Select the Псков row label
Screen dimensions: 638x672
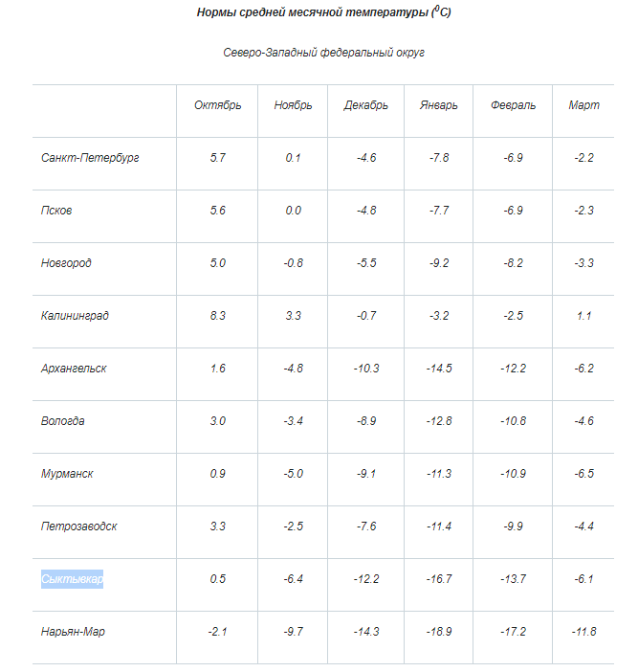(56, 211)
